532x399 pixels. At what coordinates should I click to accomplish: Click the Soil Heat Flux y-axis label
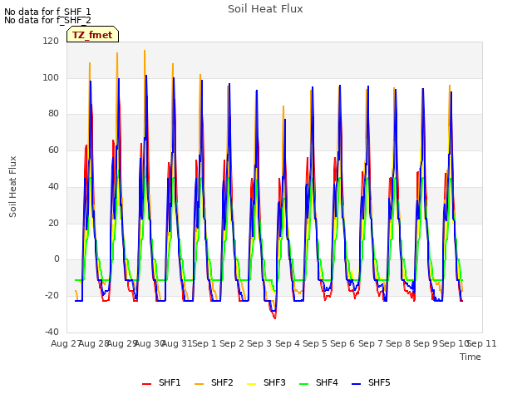tap(12, 186)
